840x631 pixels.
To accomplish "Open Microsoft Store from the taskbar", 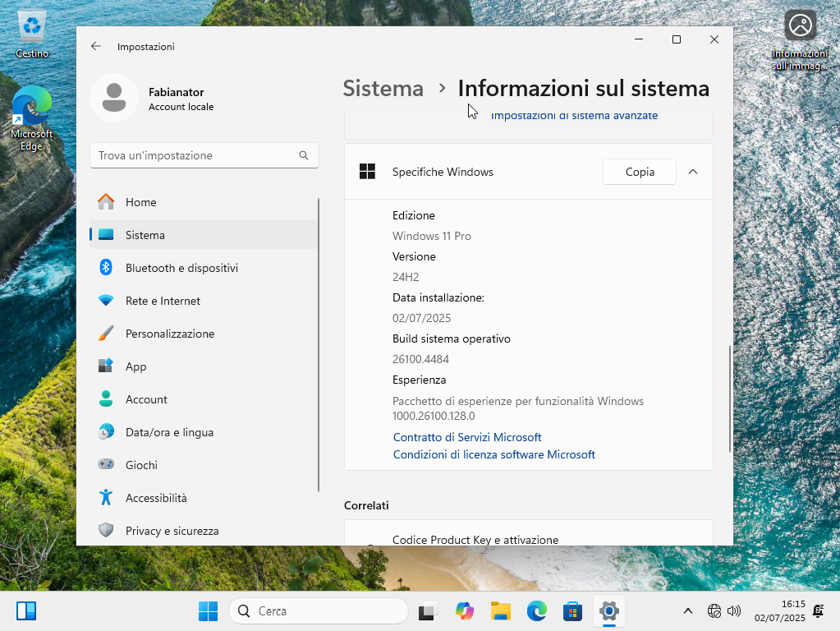I will 572,611.
